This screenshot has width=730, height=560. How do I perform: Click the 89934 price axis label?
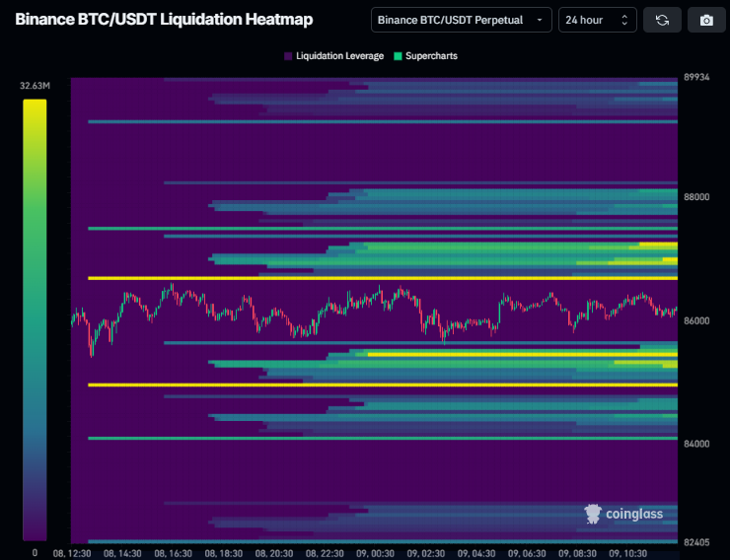696,77
